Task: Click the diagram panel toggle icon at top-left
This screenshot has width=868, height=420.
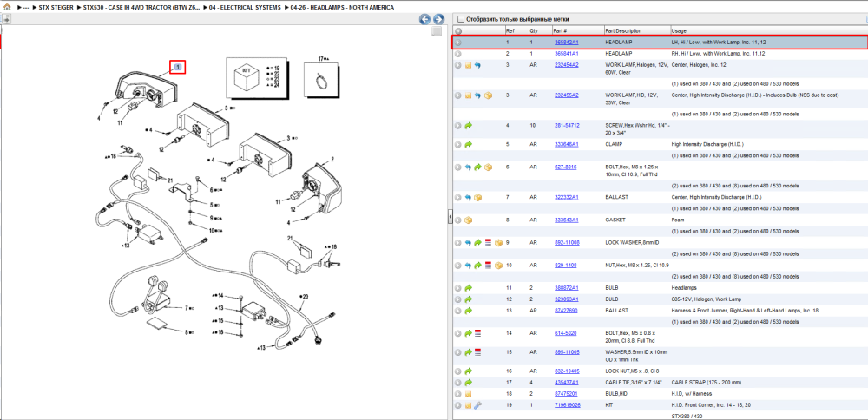Action: (7, 19)
